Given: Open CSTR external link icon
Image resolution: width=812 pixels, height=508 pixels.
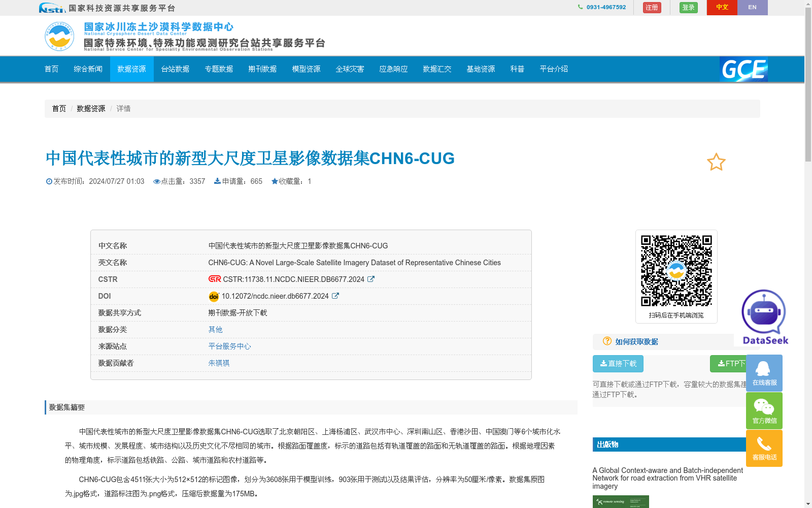Looking at the screenshot, I should 371,279.
